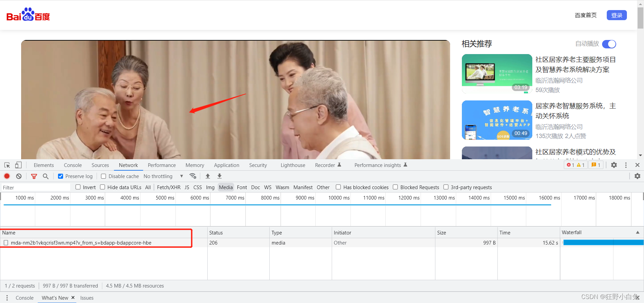Check the Invert filter checkbox
This screenshot has height=303, width=644.
point(78,187)
